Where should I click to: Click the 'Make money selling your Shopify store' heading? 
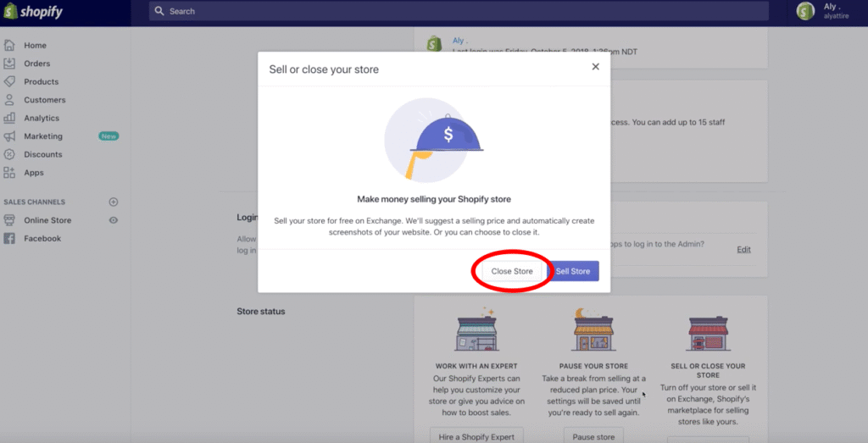pyautogui.click(x=434, y=199)
